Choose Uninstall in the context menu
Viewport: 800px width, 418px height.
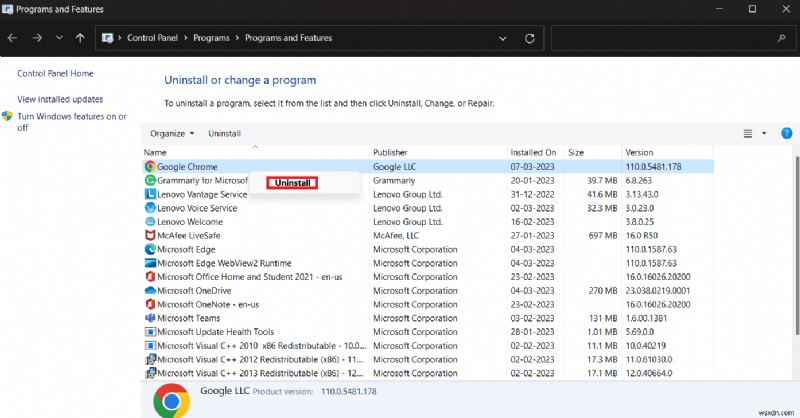pyautogui.click(x=292, y=183)
